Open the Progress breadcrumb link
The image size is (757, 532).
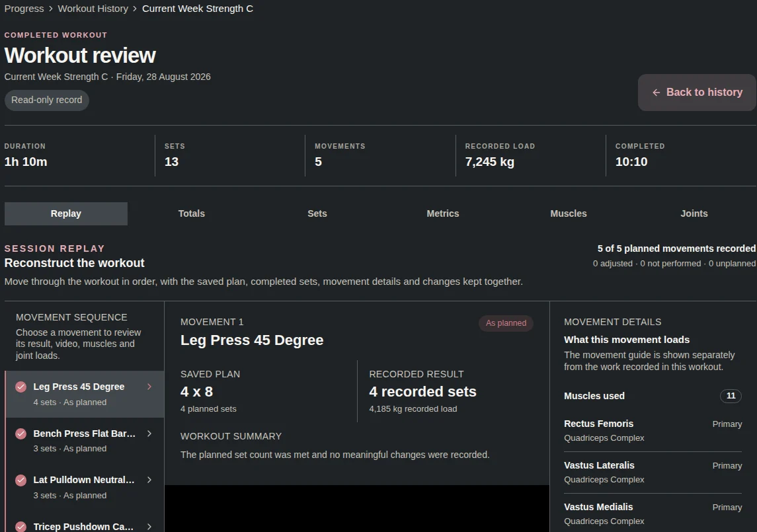click(x=24, y=9)
